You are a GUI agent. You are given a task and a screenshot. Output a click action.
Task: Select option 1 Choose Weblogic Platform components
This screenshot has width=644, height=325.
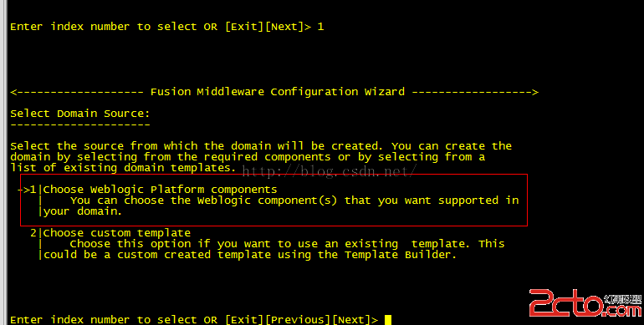tap(160, 190)
